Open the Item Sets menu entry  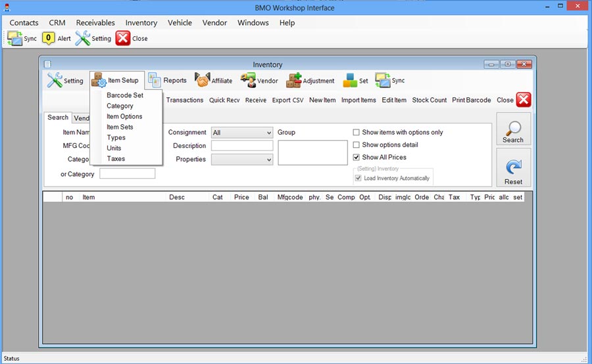[120, 127]
